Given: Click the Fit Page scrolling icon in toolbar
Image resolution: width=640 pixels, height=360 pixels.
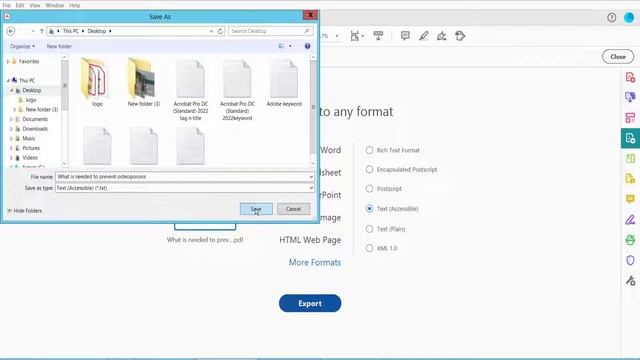Looking at the screenshot, I should pyautogui.click(x=355, y=36).
